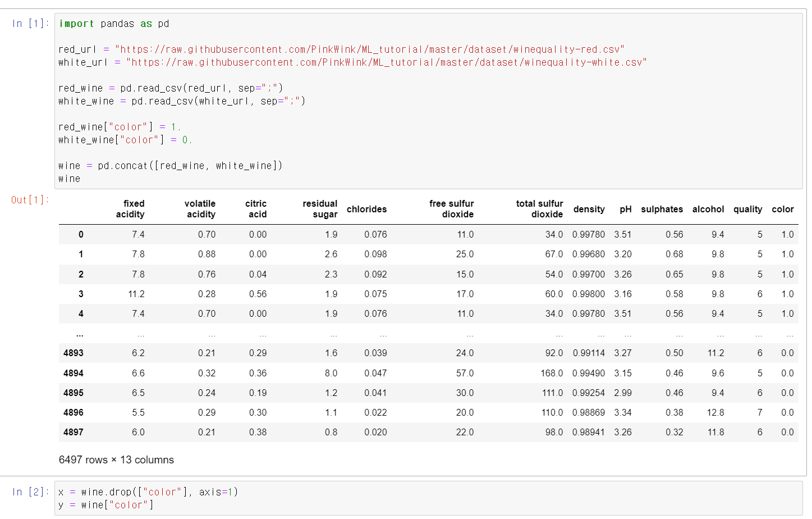Click the white_wine = pd.read_csv line
The width and height of the screenshot is (812, 519).
click(182, 101)
